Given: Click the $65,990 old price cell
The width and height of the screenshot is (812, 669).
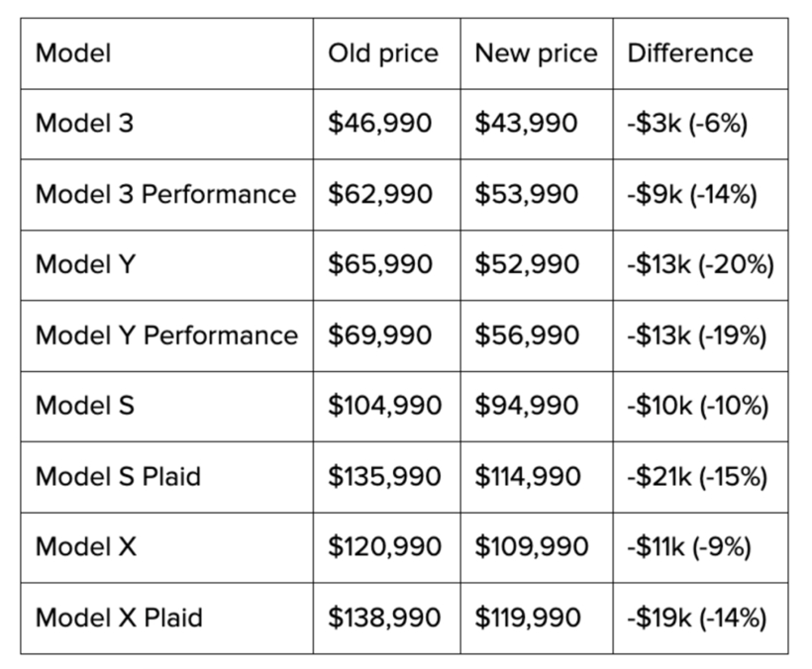Looking at the screenshot, I should 380,264.
